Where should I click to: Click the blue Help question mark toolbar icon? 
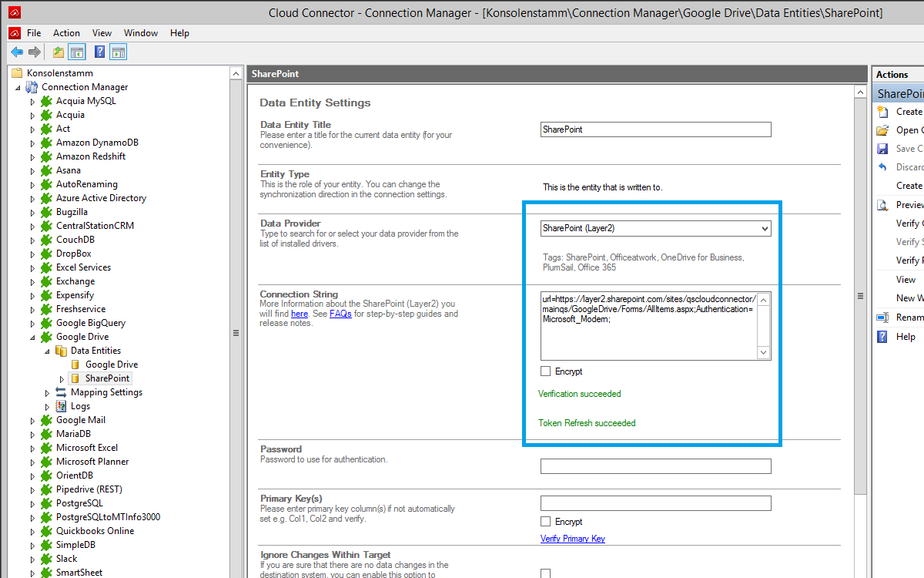99,52
